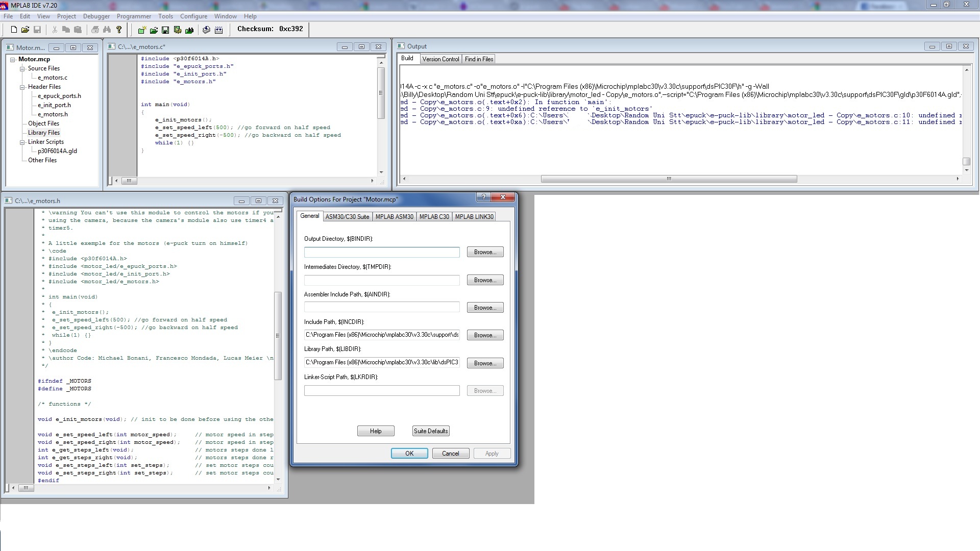Select the Other Files folder

(42, 160)
